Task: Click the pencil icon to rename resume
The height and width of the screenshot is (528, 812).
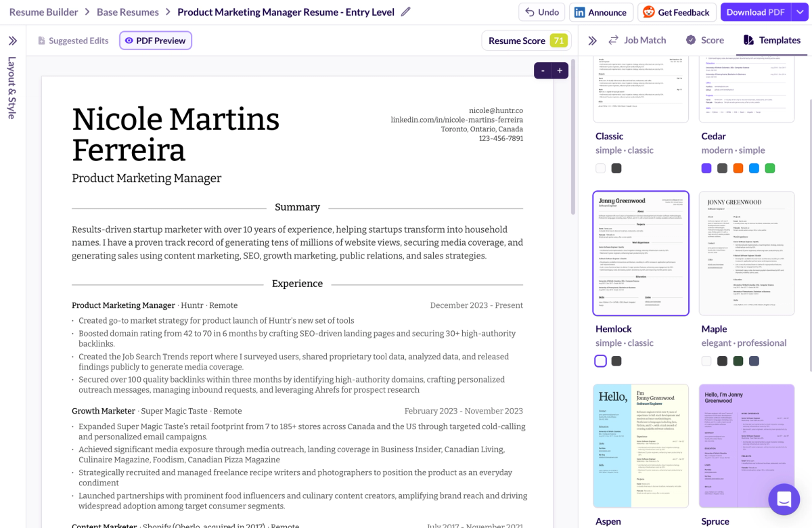Action: pyautogui.click(x=406, y=12)
